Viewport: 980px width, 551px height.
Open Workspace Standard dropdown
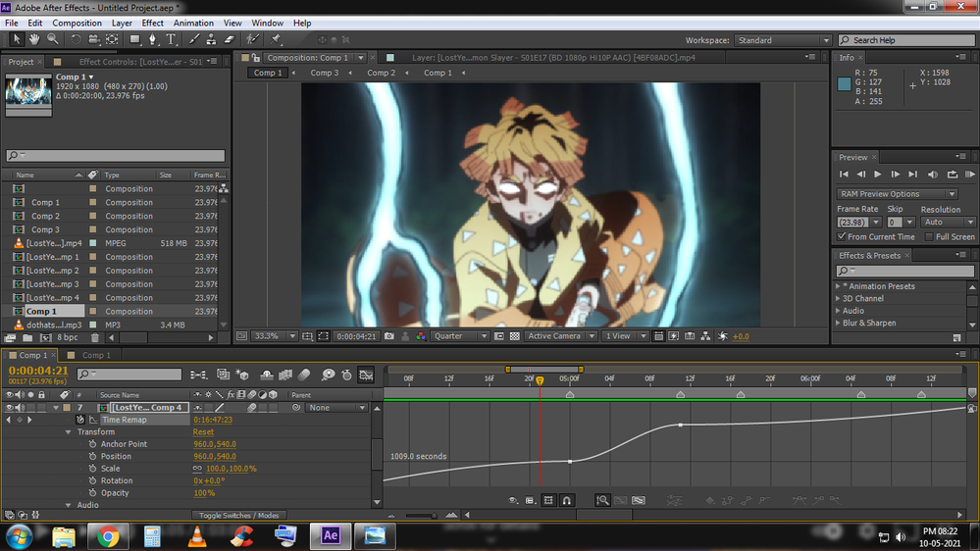[x=783, y=40]
